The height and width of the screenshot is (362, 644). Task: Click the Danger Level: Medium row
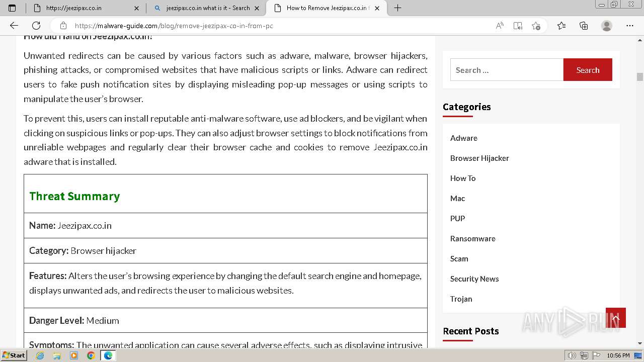(x=225, y=320)
